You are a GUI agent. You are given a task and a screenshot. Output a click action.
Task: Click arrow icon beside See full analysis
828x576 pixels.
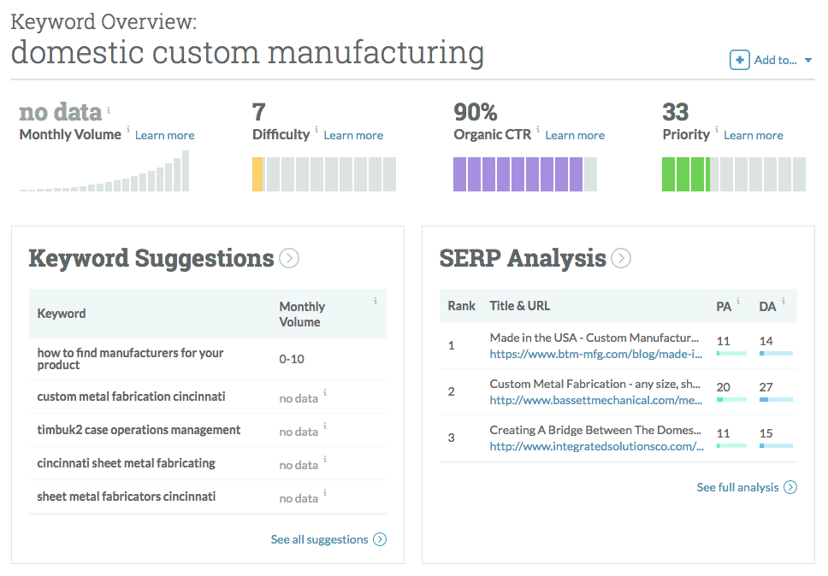pyautogui.click(x=790, y=487)
